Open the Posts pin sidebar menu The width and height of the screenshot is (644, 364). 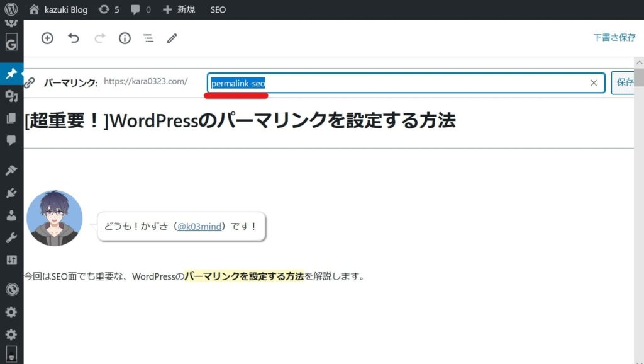tap(11, 74)
